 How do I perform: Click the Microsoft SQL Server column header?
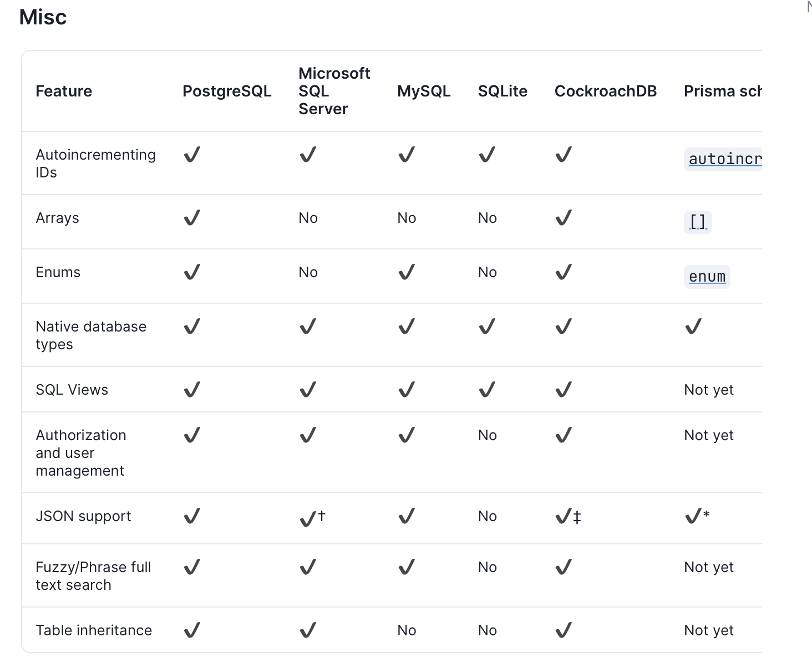click(334, 91)
